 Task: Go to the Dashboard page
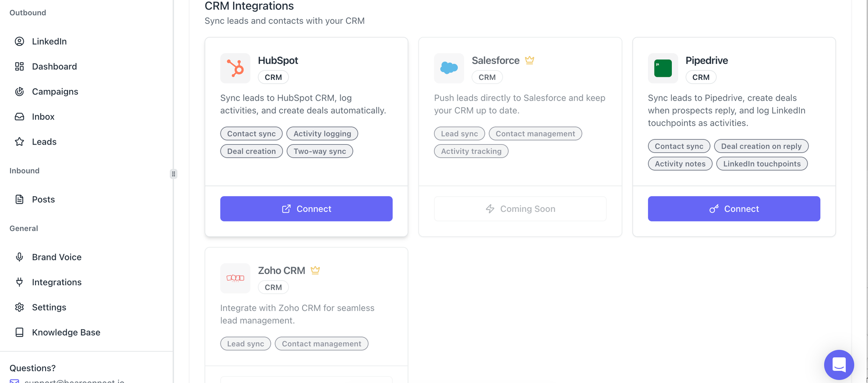(x=54, y=66)
